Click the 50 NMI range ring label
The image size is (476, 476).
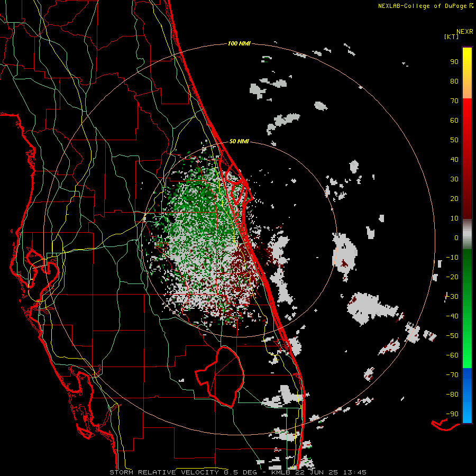tap(239, 141)
